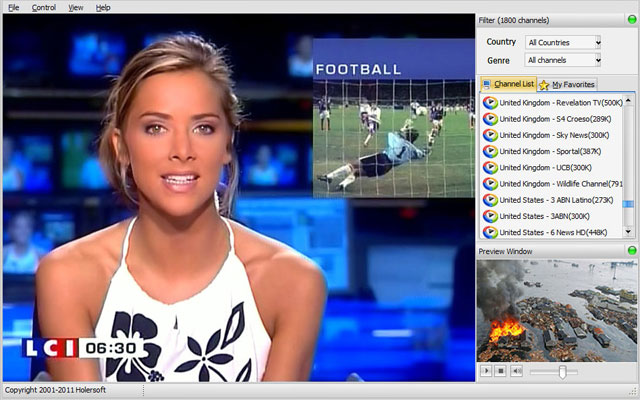640x400 pixels.
Task: Open the Genre dropdown
Action: pyautogui.click(x=562, y=60)
